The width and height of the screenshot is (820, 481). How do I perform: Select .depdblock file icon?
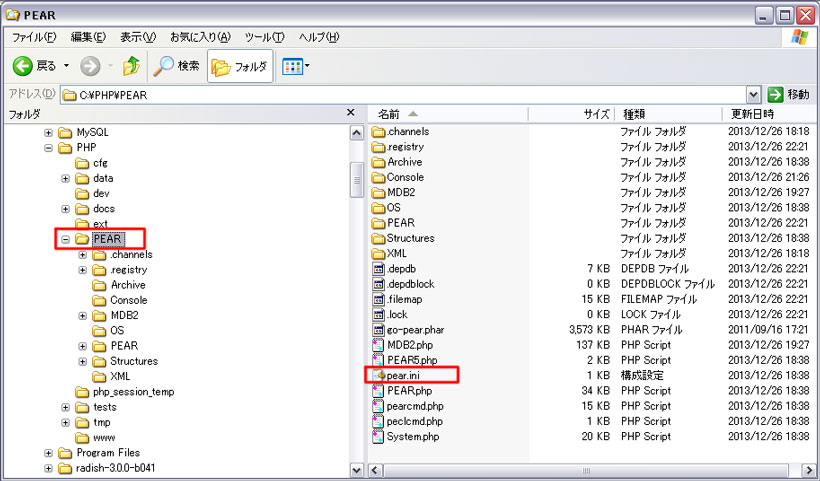click(378, 284)
